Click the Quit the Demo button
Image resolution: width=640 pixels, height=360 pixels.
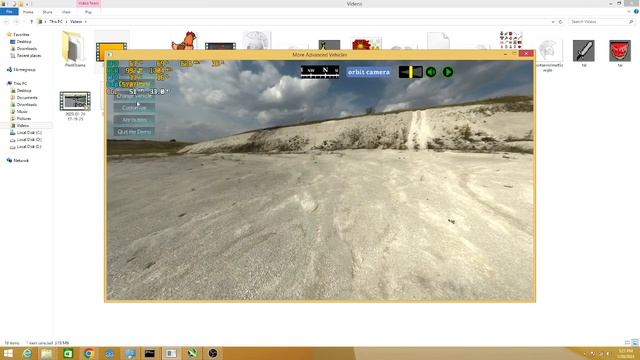134,132
